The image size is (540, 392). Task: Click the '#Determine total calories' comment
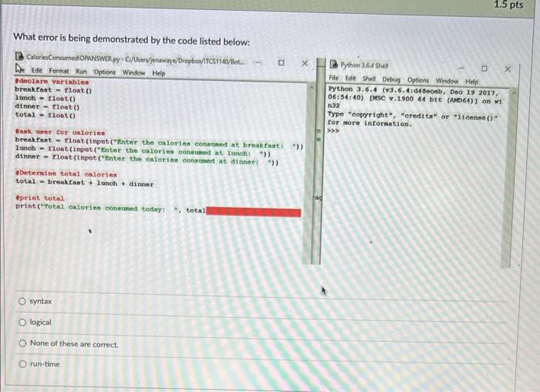(66, 174)
